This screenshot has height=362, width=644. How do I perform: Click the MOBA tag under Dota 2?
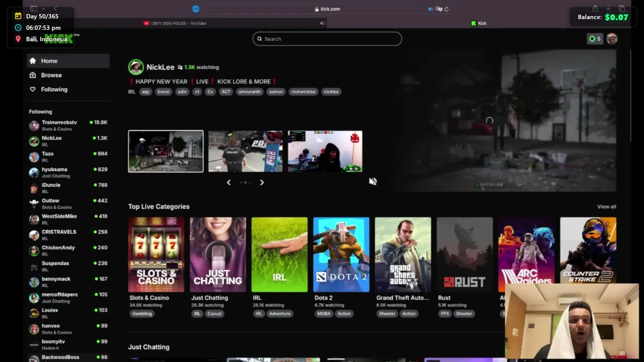tap(324, 313)
